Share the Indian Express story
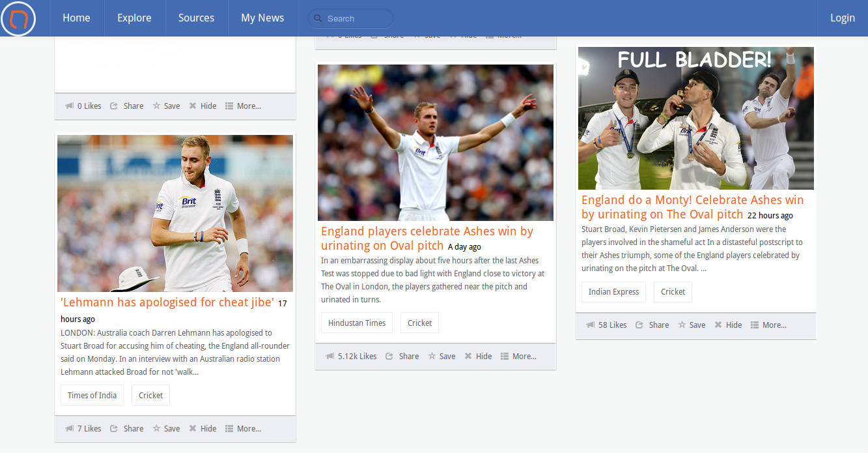 tap(652, 325)
